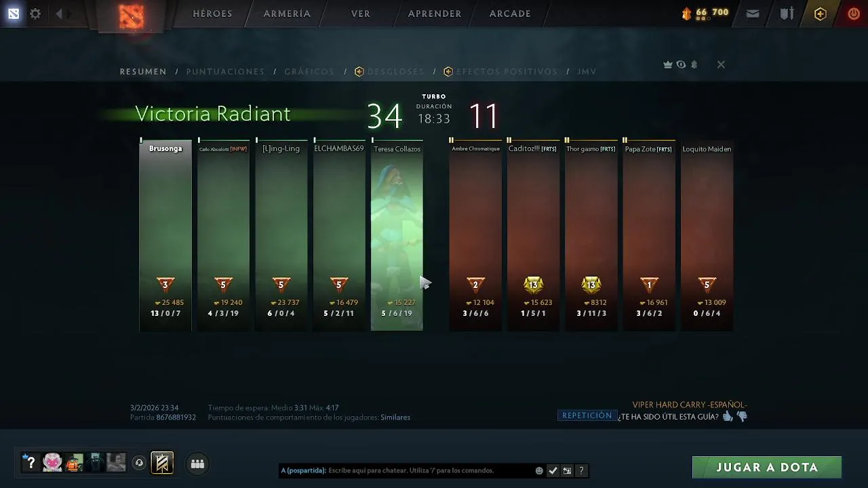Screen dimensions: 868x488
Task: Switch to the DESGLOSES tab
Action: (389, 71)
